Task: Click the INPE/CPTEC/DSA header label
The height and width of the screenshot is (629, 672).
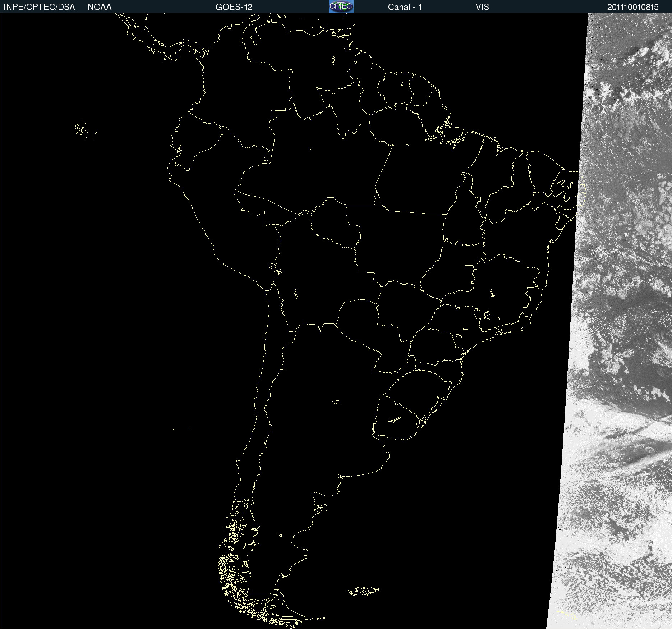Action: [39, 7]
